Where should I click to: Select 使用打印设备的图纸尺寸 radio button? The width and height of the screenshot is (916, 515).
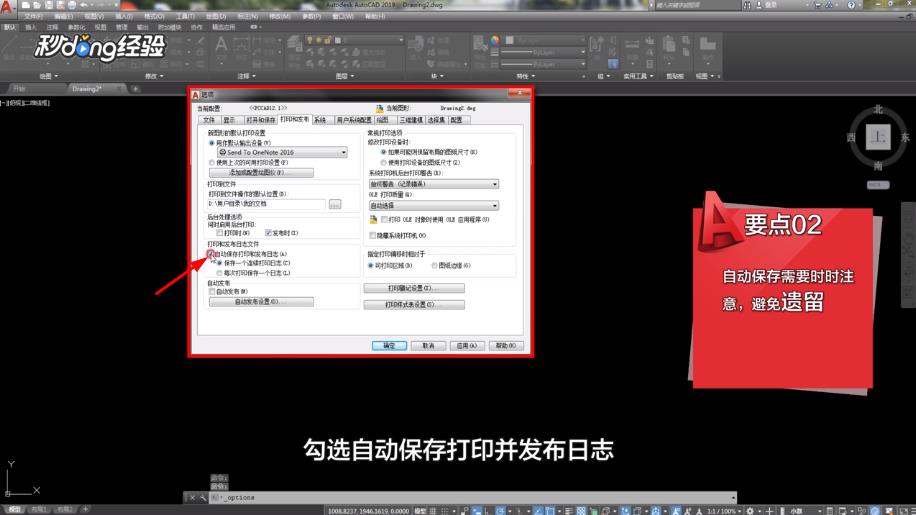[384, 162]
